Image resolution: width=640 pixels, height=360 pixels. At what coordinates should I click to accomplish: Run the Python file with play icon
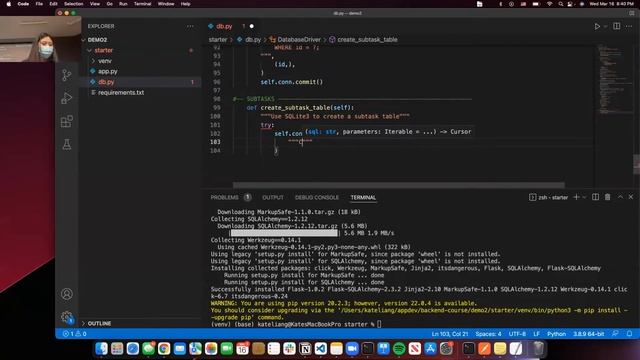pos(597,26)
